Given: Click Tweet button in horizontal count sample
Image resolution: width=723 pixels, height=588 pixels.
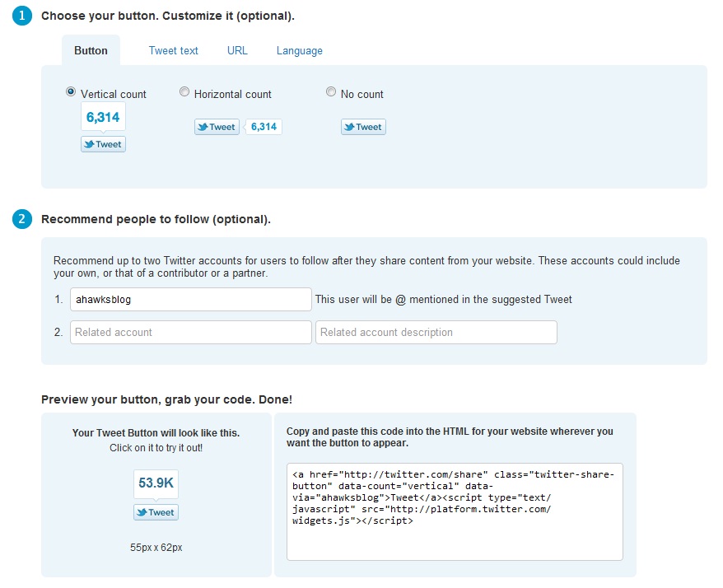Looking at the screenshot, I should (x=217, y=127).
